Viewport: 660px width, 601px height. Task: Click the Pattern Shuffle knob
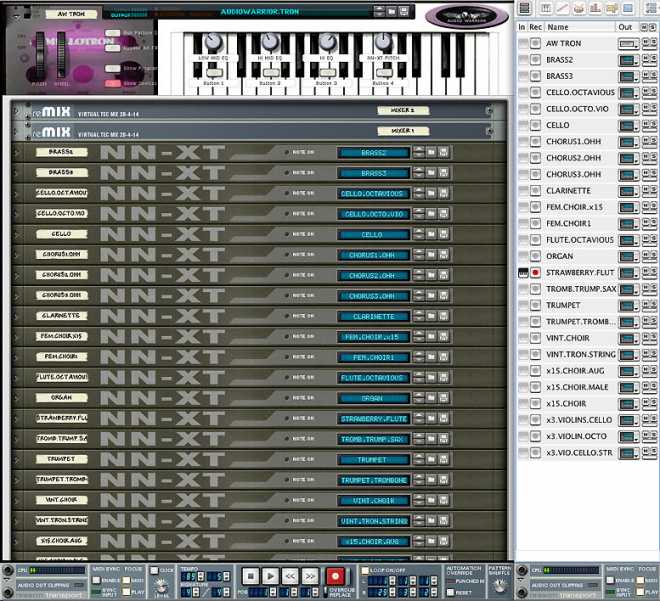click(x=499, y=585)
